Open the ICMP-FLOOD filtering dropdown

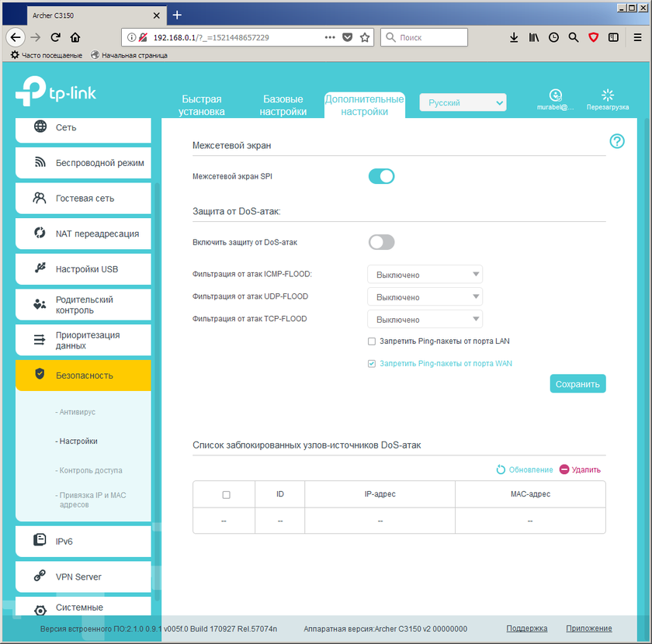(425, 275)
